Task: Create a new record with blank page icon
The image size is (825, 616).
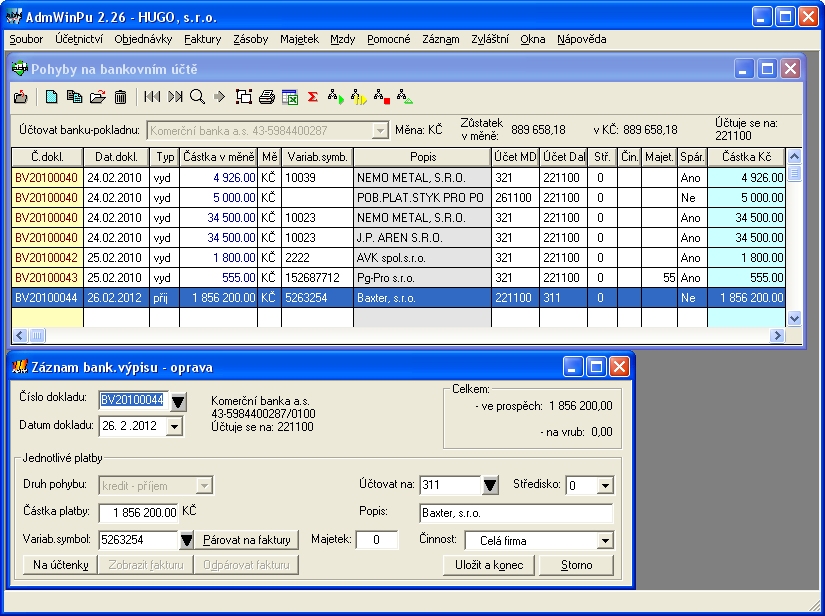Action: point(52,97)
